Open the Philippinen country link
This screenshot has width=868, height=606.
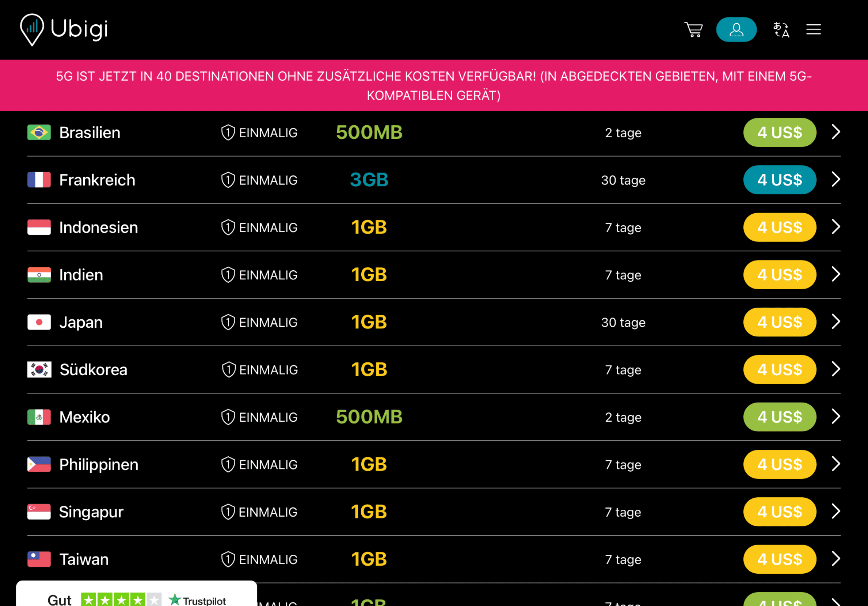(99, 464)
